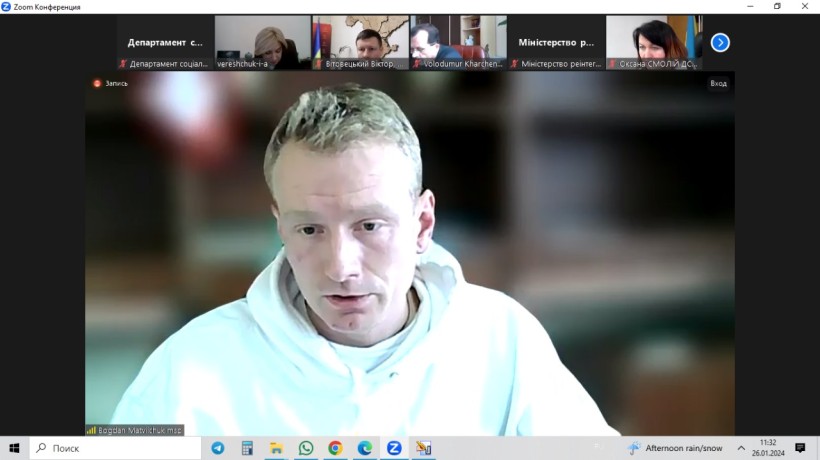Open Microsoft Edge from the taskbar
Viewport: 820px width, 460px height.
(365, 448)
